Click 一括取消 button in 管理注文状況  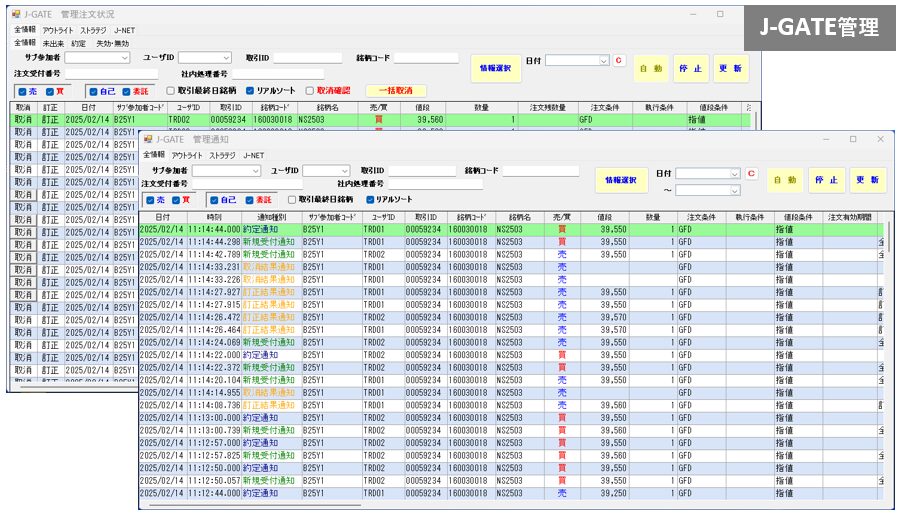point(396,91)
